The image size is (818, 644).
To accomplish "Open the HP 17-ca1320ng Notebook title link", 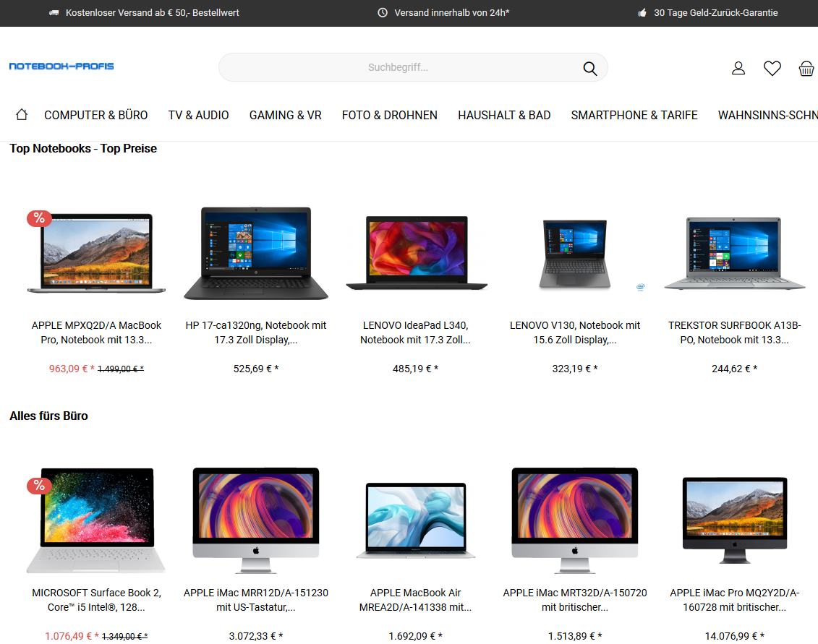I will (x=255, y=332).
